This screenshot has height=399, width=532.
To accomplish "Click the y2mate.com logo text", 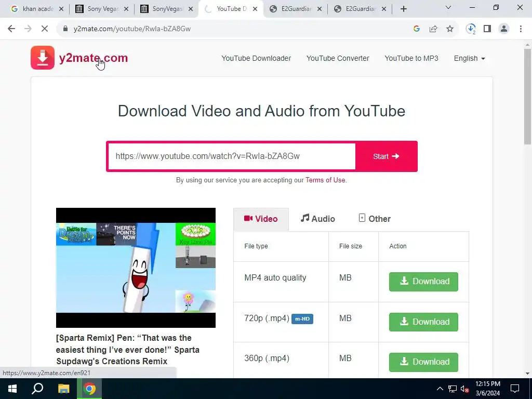I will [94, 58].
